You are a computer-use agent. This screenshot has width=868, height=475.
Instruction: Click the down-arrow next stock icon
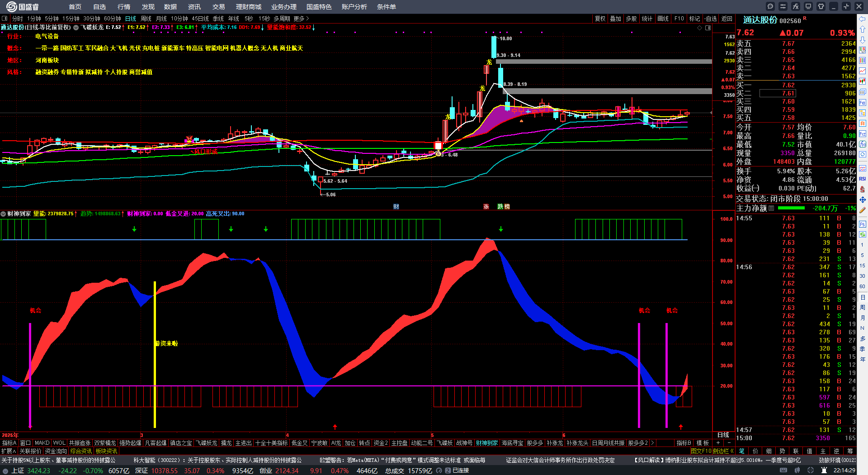863,39
